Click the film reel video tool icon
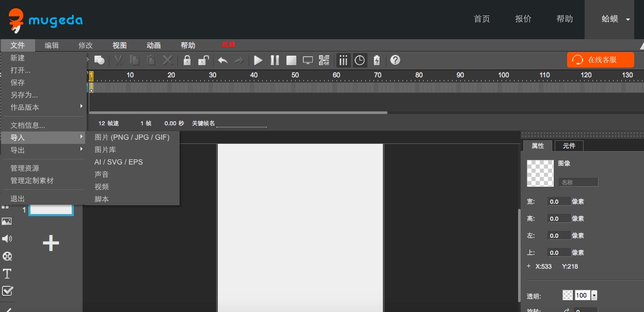Viewport: 644px width, 312px height. click(x=7, y=256)
